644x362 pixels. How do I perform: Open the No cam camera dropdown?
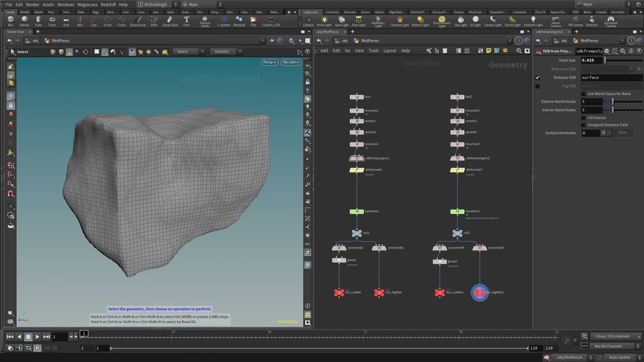(290, 62)
